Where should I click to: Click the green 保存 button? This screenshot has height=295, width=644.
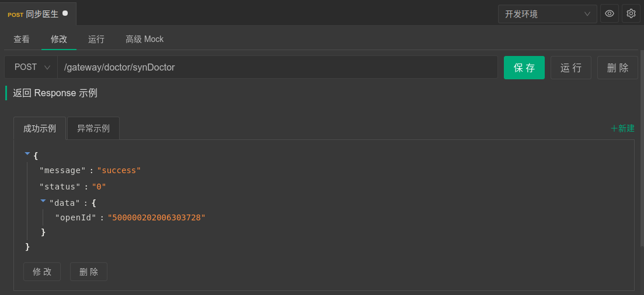coord(524,68)
